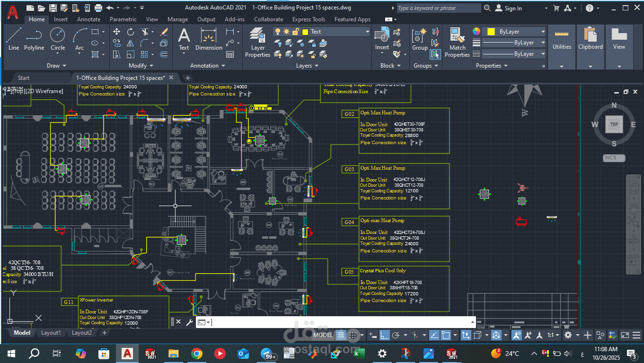Click the Stretch tool icon
This screenshot has width=644, height=363.
tap(117, 54)
